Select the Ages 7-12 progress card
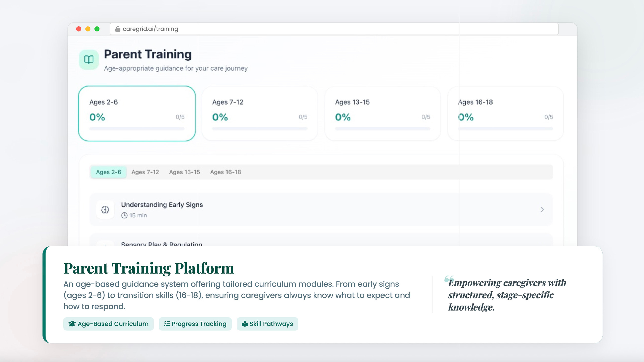 pyautogui.click(x=259, y=113)
